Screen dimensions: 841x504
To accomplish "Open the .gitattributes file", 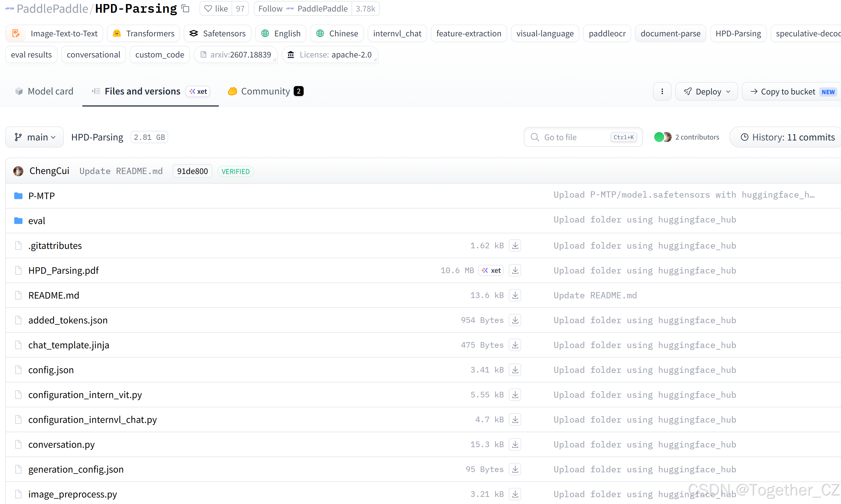I will click(x=55, y=245).
